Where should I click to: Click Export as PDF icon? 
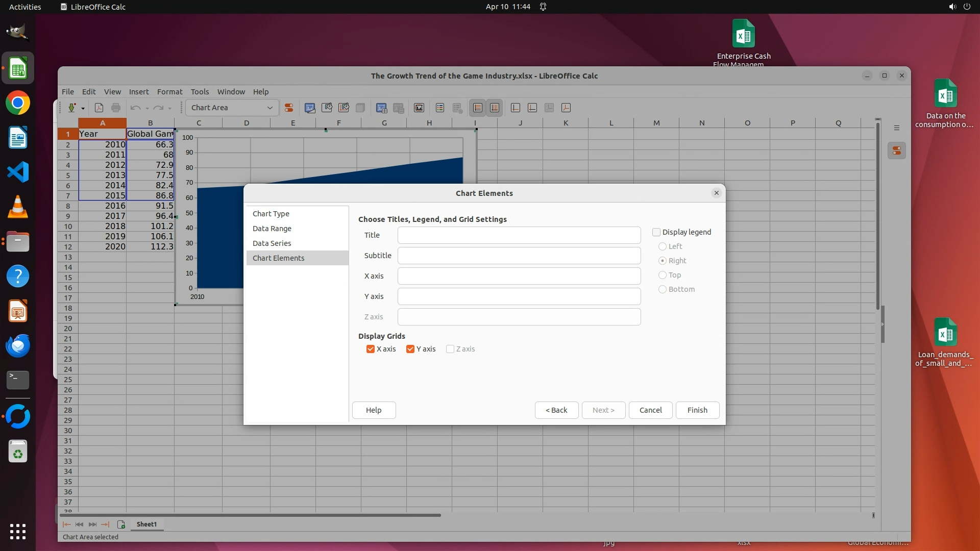99,108
